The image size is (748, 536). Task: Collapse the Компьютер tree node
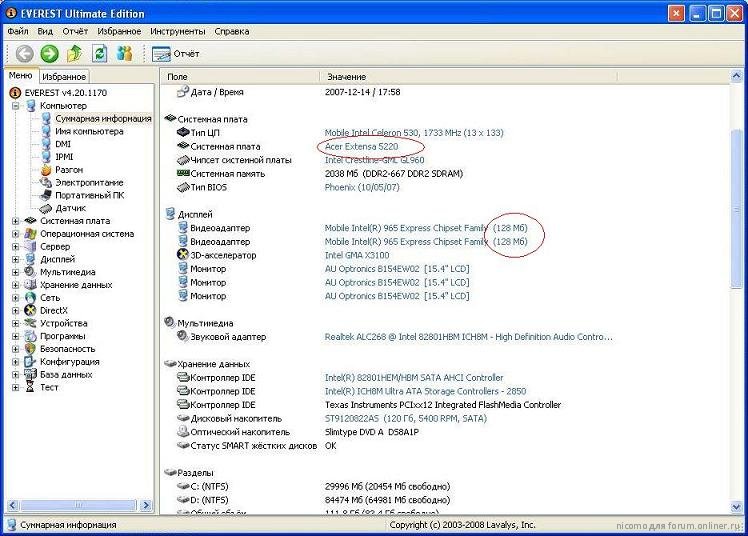(x=15, y=106)
